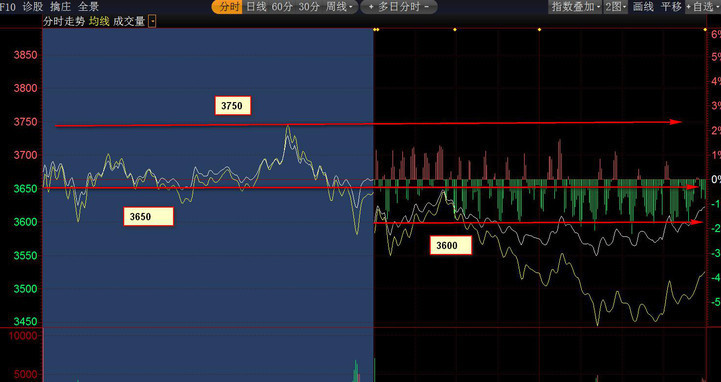Image resolution: width=721 pixels, height=382 pixels.
Task: Expand the 指数叠加 index overlay dropdown
Action: 575,7
